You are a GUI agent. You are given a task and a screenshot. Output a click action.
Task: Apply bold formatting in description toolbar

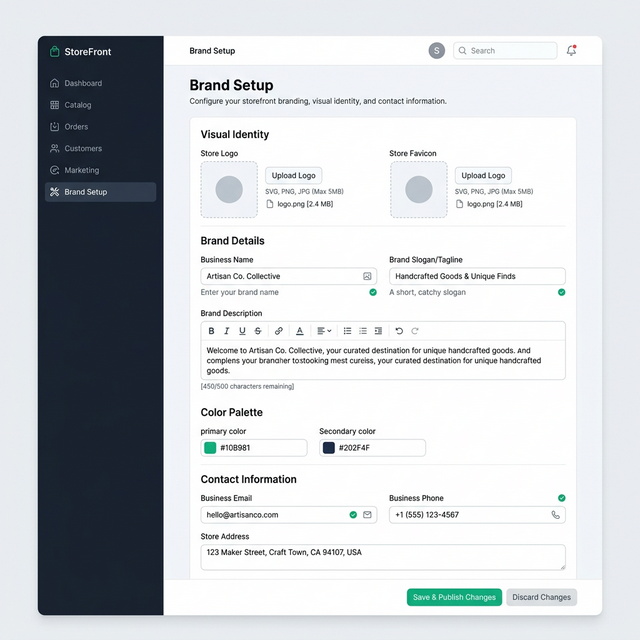[211, 331]
